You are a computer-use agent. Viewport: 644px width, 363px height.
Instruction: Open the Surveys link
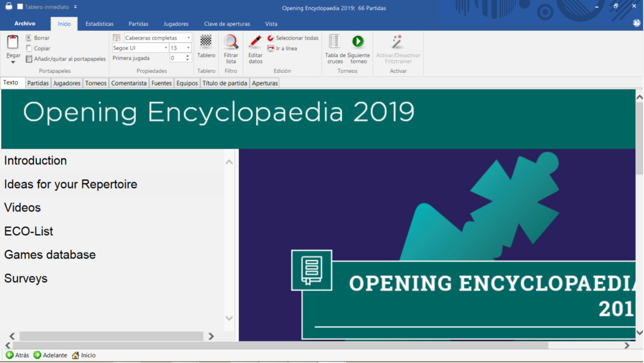pyautogui.click(x=26, y=279)
